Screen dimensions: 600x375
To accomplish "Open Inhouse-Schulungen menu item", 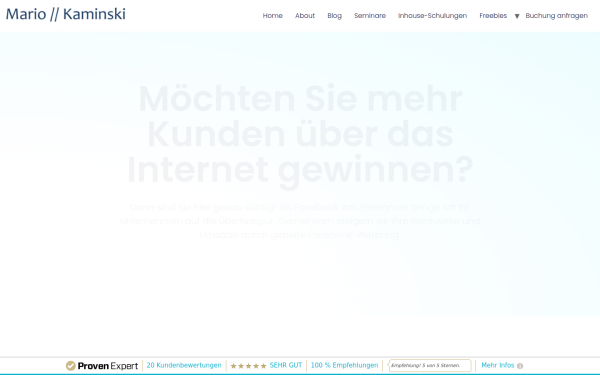I will click(x=432, y=16).
